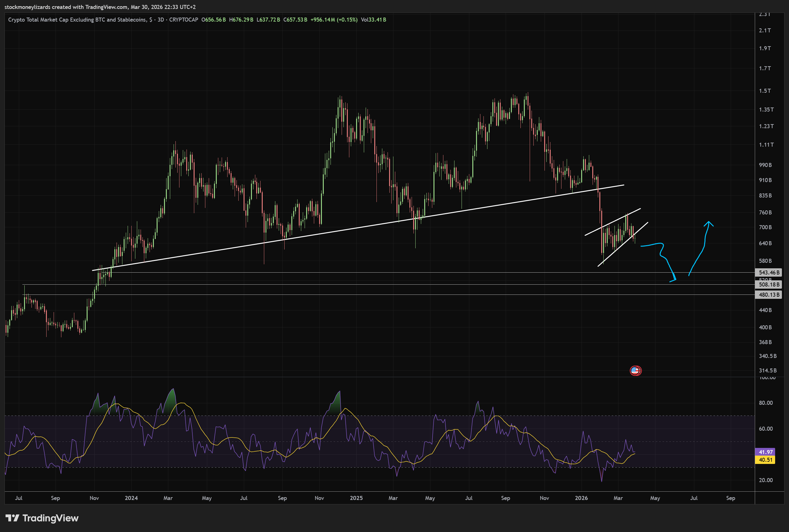The height and width of the screenshot is (532, 789).
Task: Select the 480.13 B horizontal line price label
Action: tap(769, 294)
